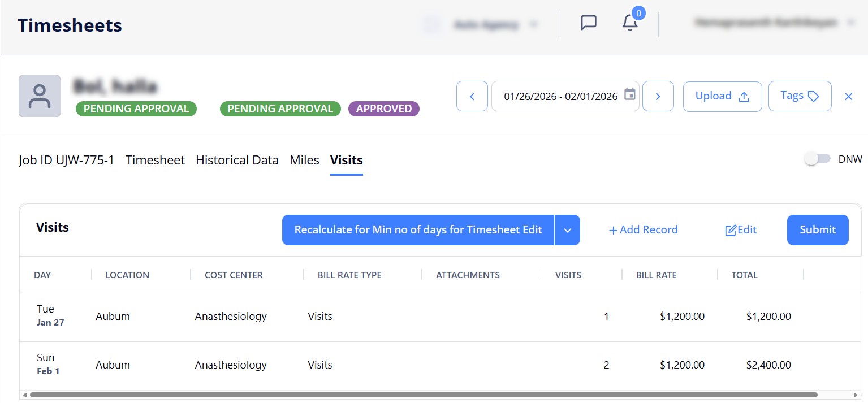The width and height of the screenshot is (868, 403).
Task: Open the chat messages icon
Action: click(x=589, y=23)
